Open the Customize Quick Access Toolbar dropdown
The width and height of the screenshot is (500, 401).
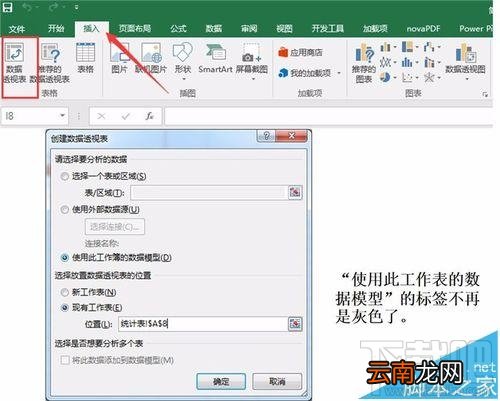pyautogui.click(x=76, y=7)
